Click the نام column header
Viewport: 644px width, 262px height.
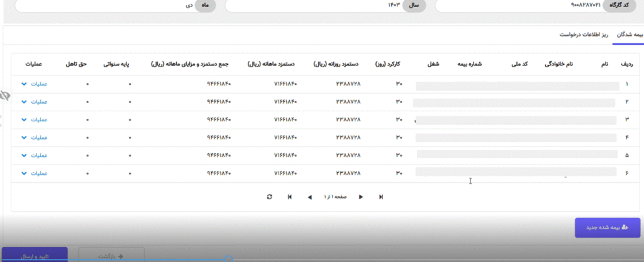604,64
